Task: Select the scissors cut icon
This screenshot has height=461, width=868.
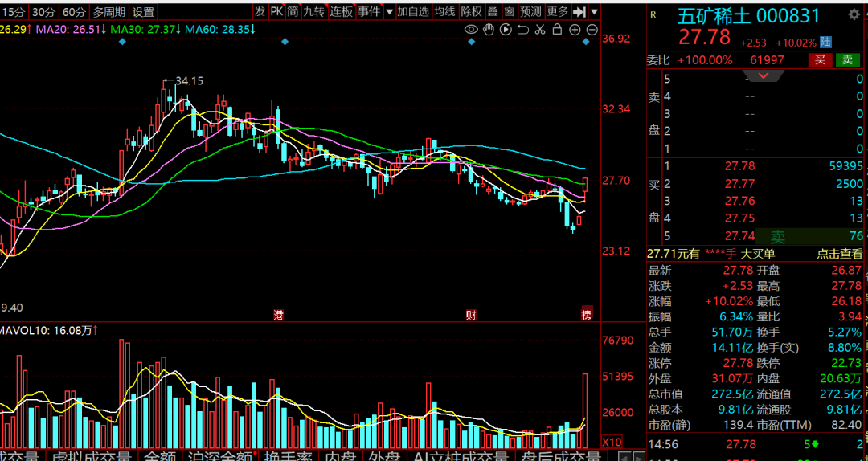Action: [540, 30]
